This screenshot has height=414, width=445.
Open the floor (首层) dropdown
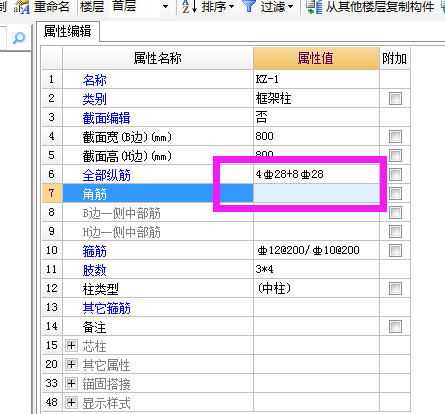coord(165,7)
